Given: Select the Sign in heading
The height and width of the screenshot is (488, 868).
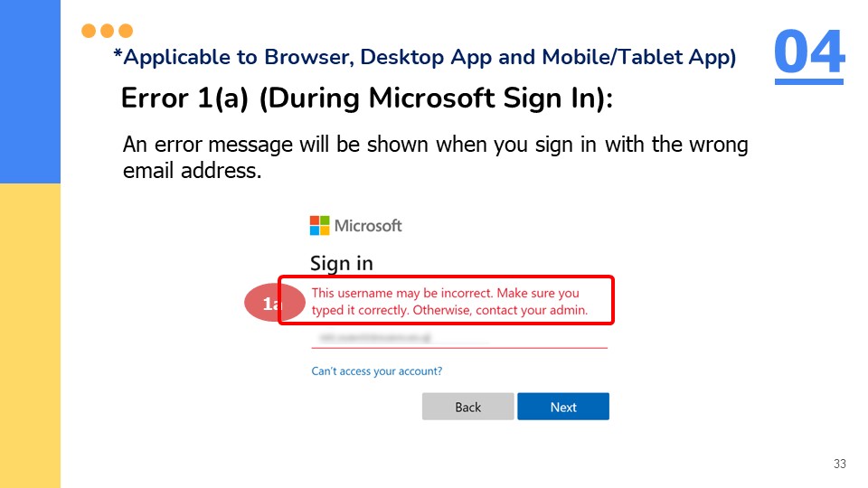Looking at the screenshot, I should [341, 263].
